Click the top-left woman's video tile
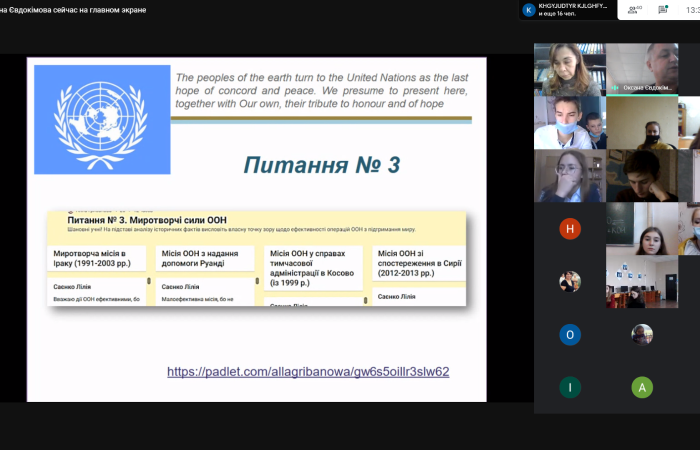Image resolution: width=700 pixels, height=450 pixels. (x=568, y=68)
